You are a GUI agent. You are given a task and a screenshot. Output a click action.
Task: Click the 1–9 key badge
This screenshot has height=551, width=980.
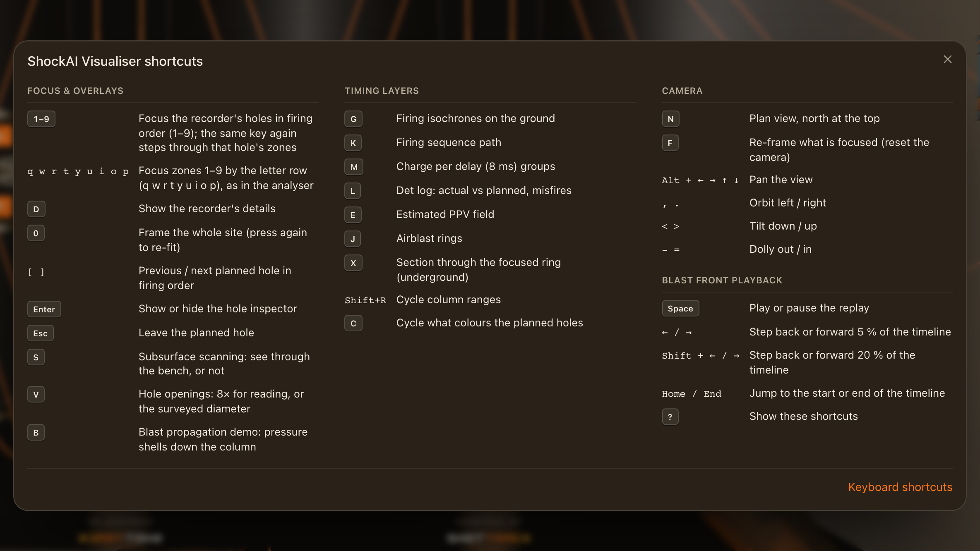tap(41, 119)
